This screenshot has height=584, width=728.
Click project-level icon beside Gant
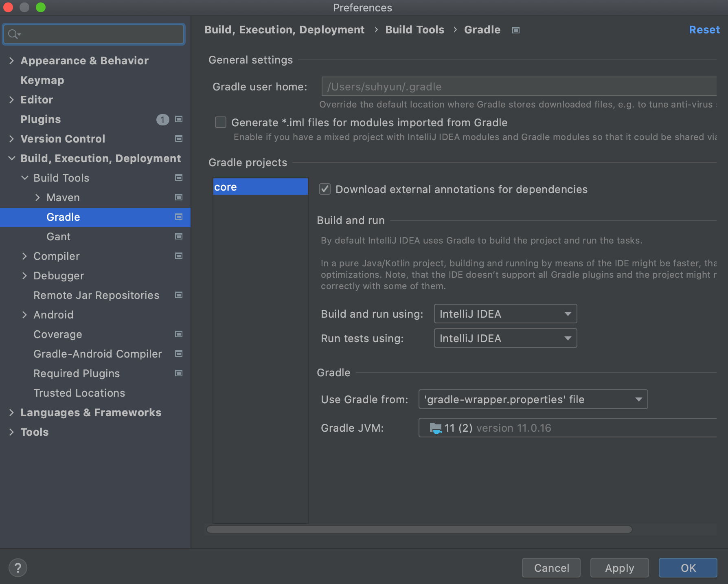tap(178, 237)
